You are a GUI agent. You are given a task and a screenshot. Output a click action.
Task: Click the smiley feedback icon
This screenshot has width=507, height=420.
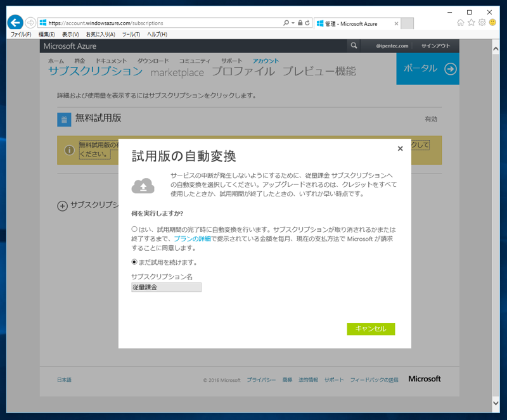492,22
